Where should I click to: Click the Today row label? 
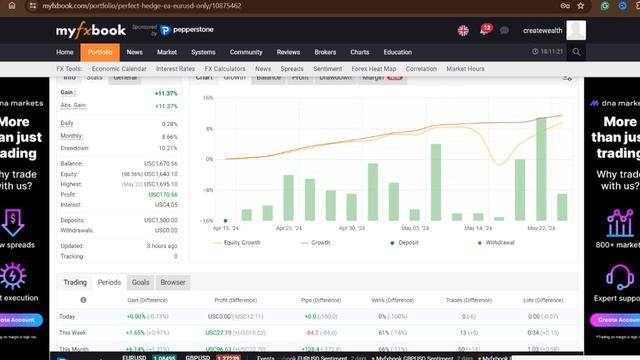point(67,316)
